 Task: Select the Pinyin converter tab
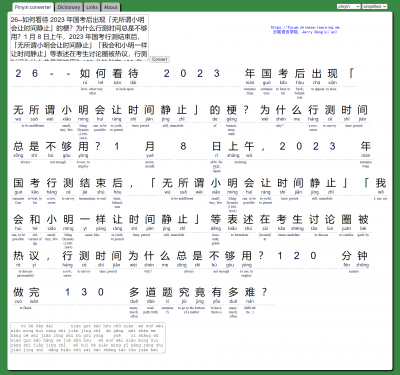coord(33,7)
